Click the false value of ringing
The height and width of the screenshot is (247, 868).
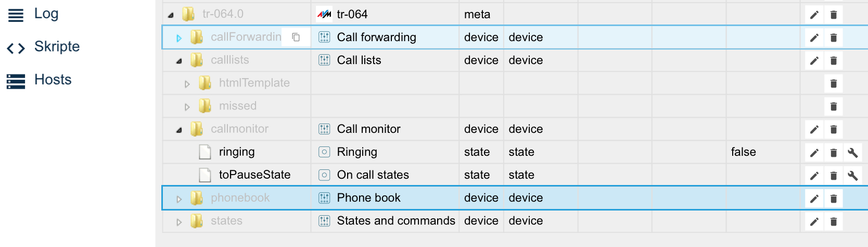click(x=743, y=152)
